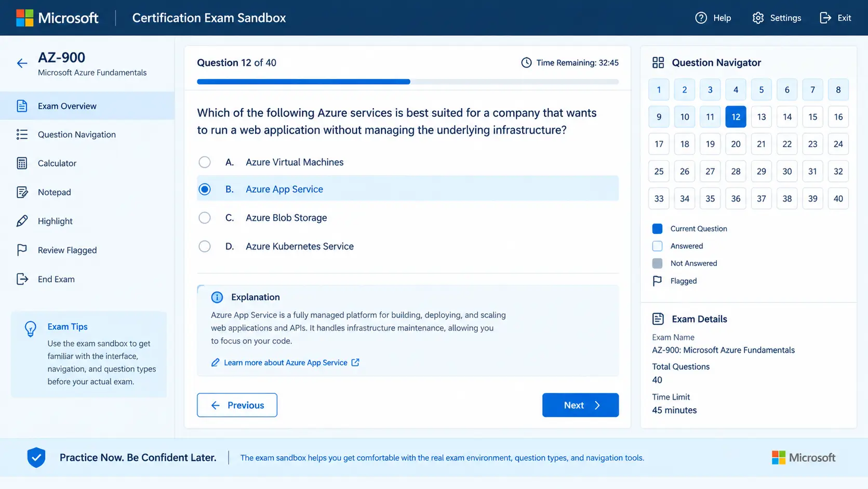Click 'Certification Exam Sandbox' title
Image resolution: width=868 pixels, height=489 pixels.
tap(209, 18)
